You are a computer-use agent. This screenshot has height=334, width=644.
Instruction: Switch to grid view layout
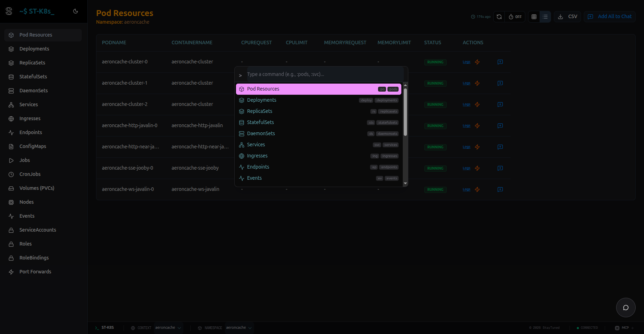(534, 17)
